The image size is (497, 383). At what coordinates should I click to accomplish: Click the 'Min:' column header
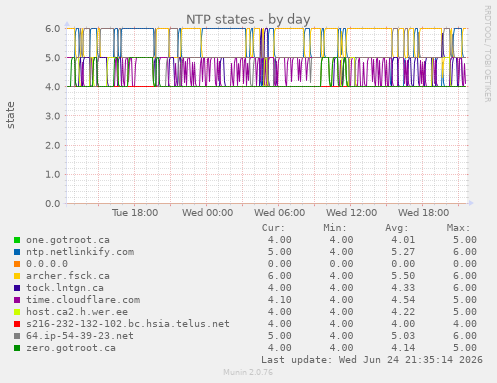335,228
